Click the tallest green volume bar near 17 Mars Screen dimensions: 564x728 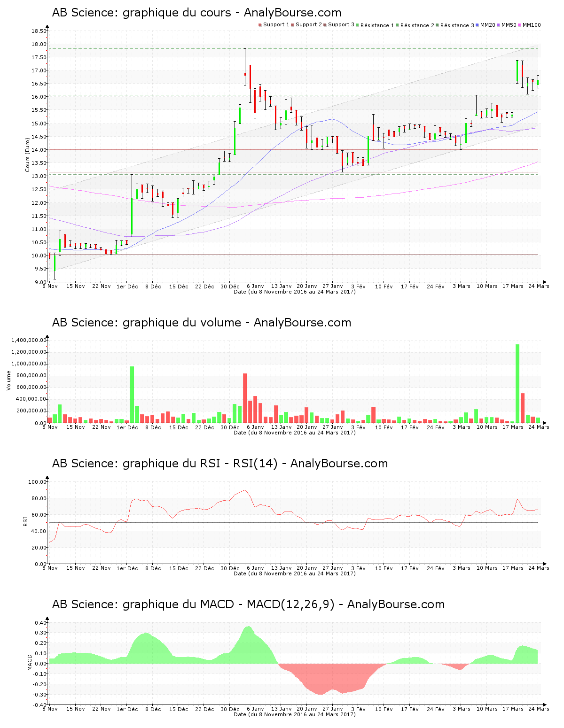click(517, 384)
